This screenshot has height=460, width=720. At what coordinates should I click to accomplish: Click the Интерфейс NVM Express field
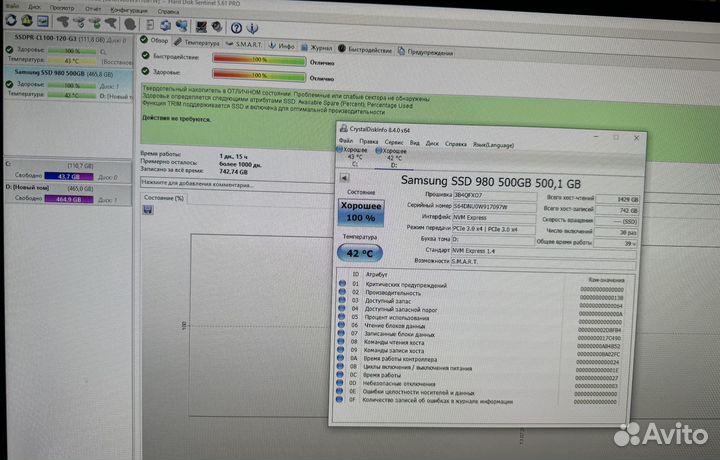[x=494, y=218]
